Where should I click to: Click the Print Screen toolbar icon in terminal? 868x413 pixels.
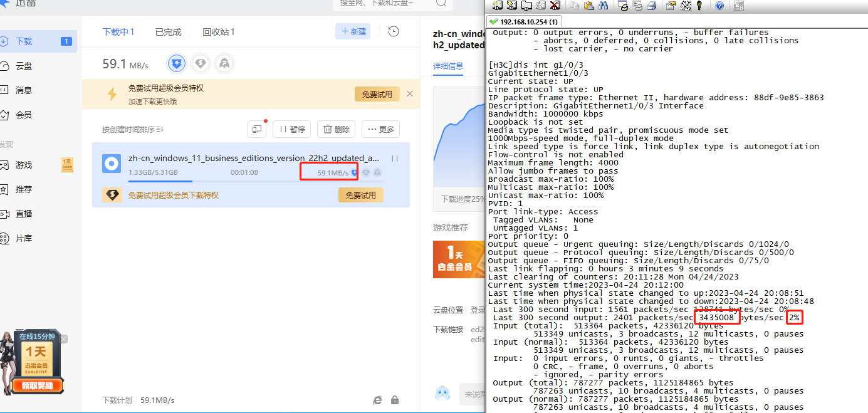pyautogui.click(x=623, y=6)
